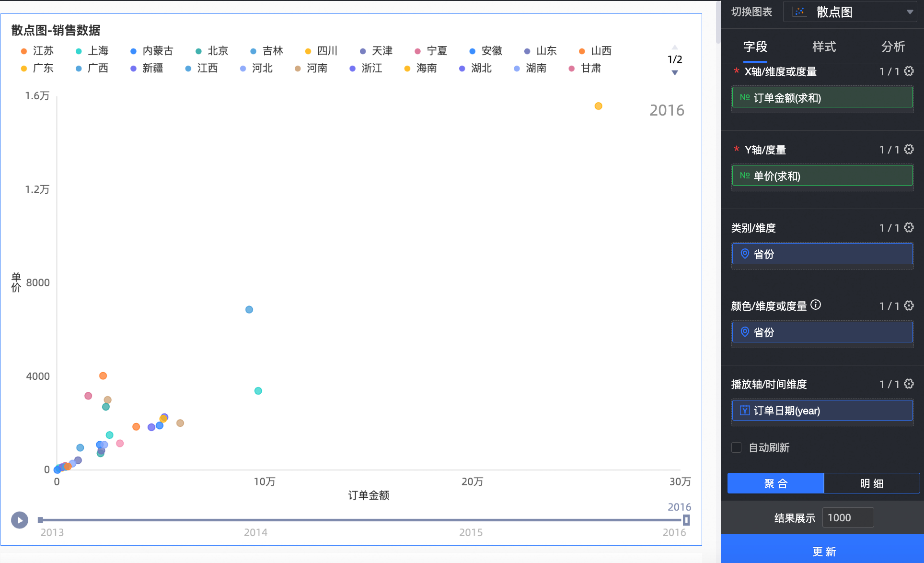
Task: Toggle the 新疆 legend item
Action: click(x=147, y=68)
